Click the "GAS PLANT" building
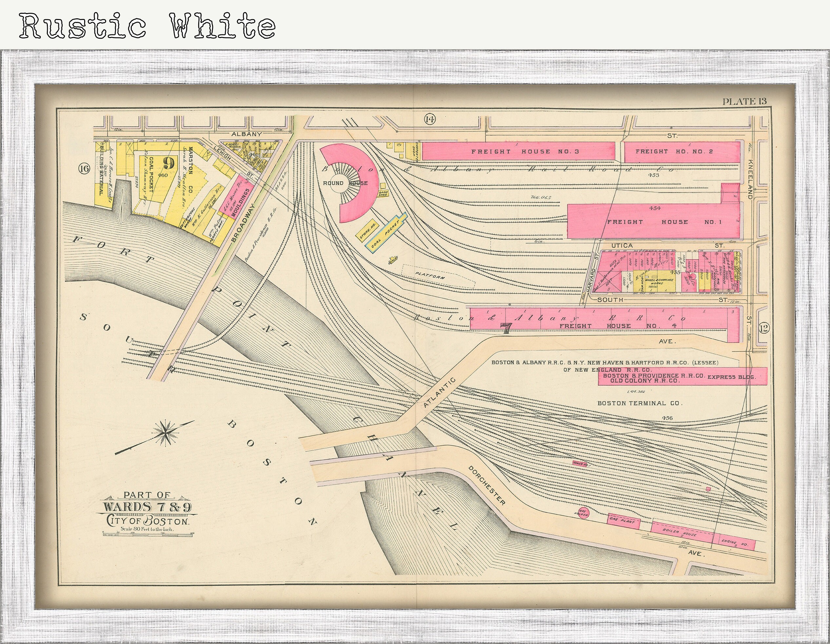Viewport: 830px width, 644px height. click(x=623, y=521)
